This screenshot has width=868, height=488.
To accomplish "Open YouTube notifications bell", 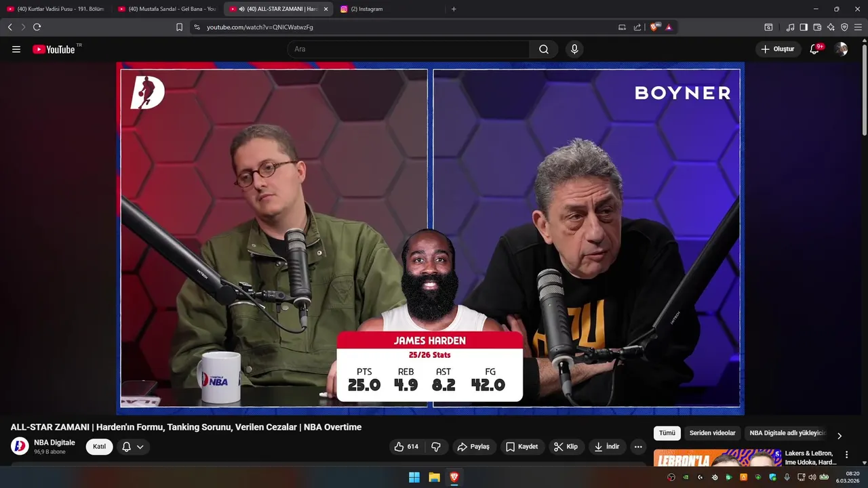I will 815,49.
